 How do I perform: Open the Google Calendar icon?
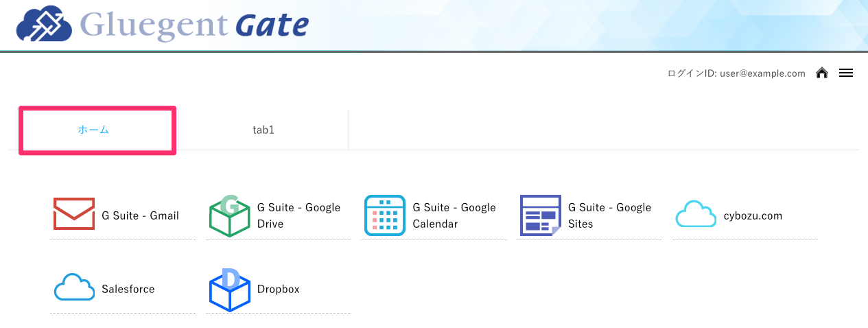pos(385,215)
